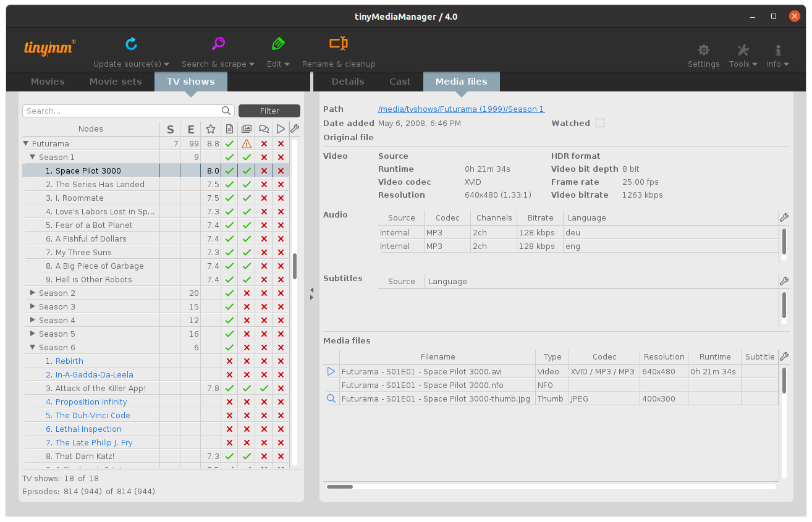Click the Update sources refresh icon

point(131,44)
